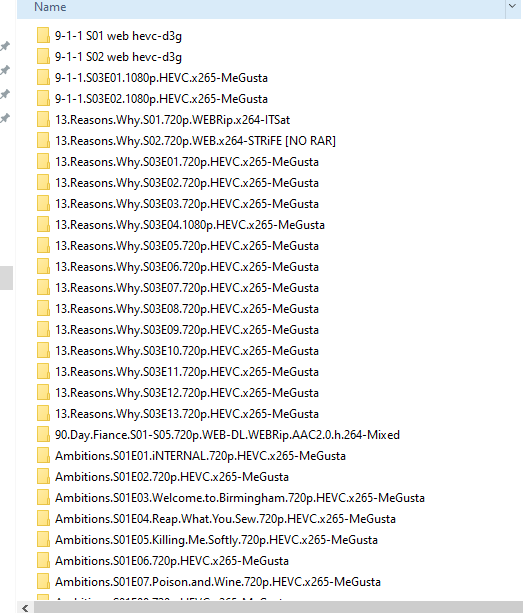This screenshot has height=613, width=523.
Task: Click folder icon of Ambitions.S01E01.iNTERNAL
Action: point(43,455)
